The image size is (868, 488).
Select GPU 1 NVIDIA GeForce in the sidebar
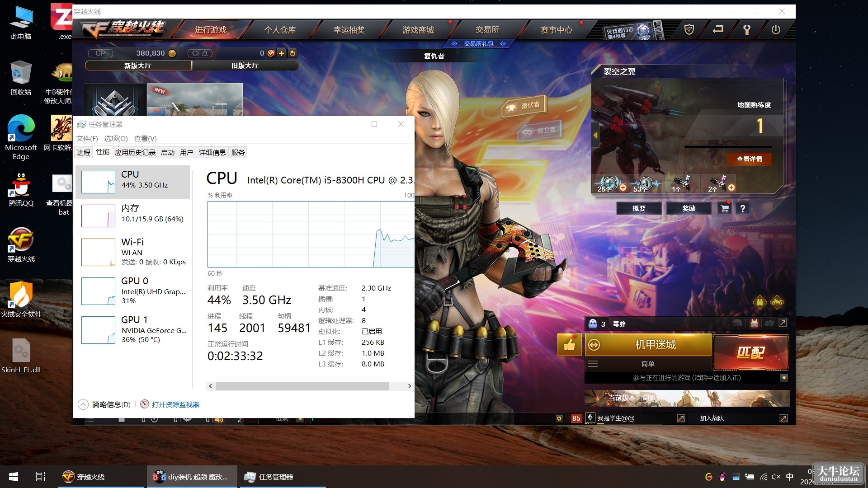(133, 330)
